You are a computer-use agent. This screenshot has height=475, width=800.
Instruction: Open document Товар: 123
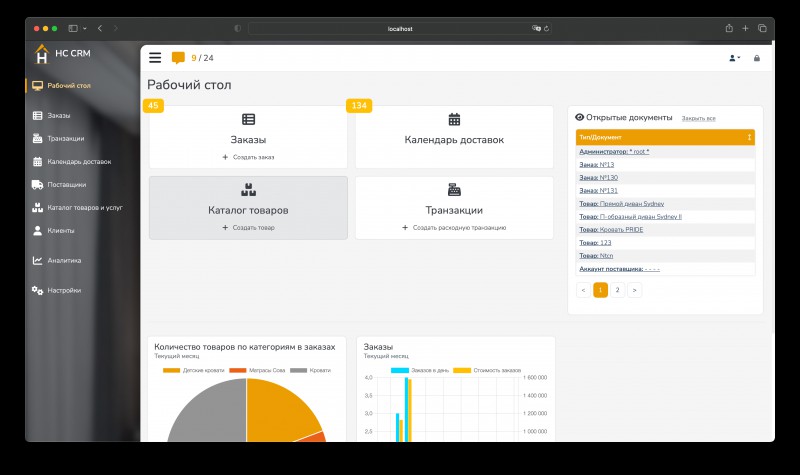tap(595, 243)
